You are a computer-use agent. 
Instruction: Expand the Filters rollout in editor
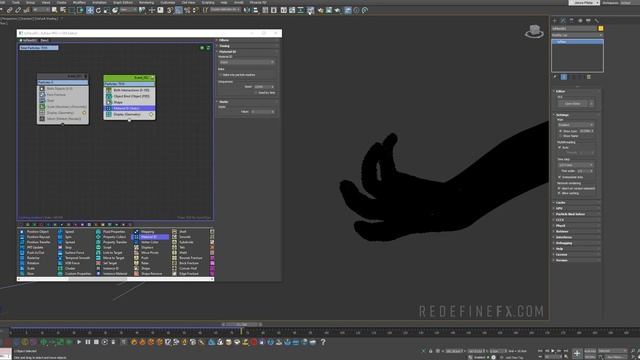pyautogui.click(x=247, y=40)
